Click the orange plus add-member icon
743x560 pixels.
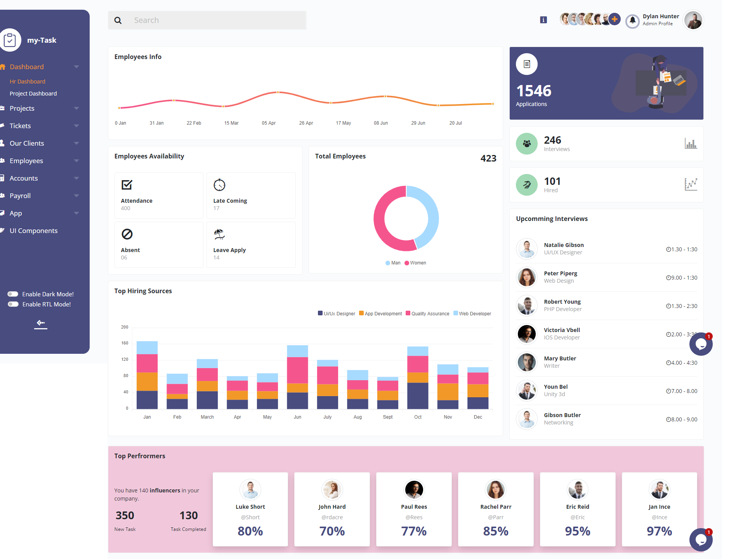[x=615, y=19]
